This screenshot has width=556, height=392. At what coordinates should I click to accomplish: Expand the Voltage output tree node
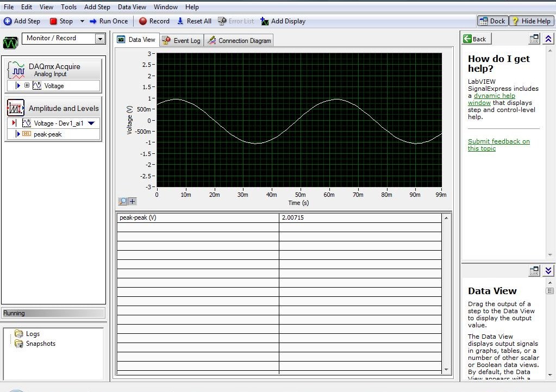click(x=27, y=85)
